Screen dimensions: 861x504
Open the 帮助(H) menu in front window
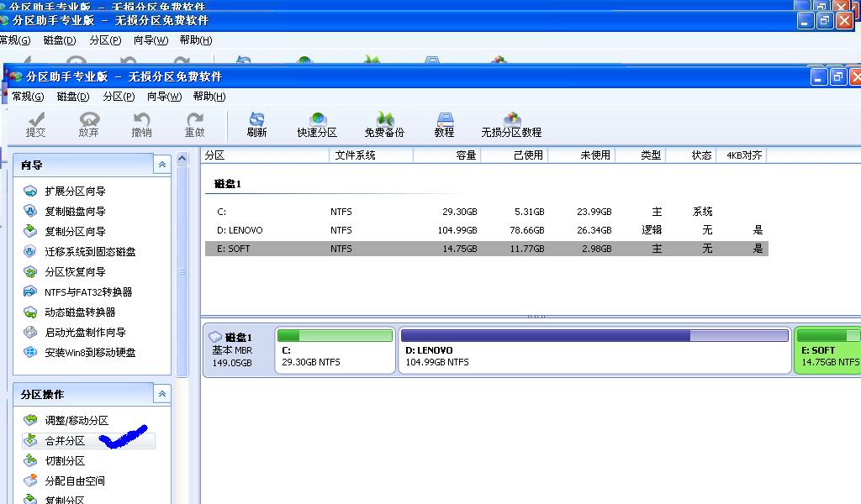coord(209,97)
